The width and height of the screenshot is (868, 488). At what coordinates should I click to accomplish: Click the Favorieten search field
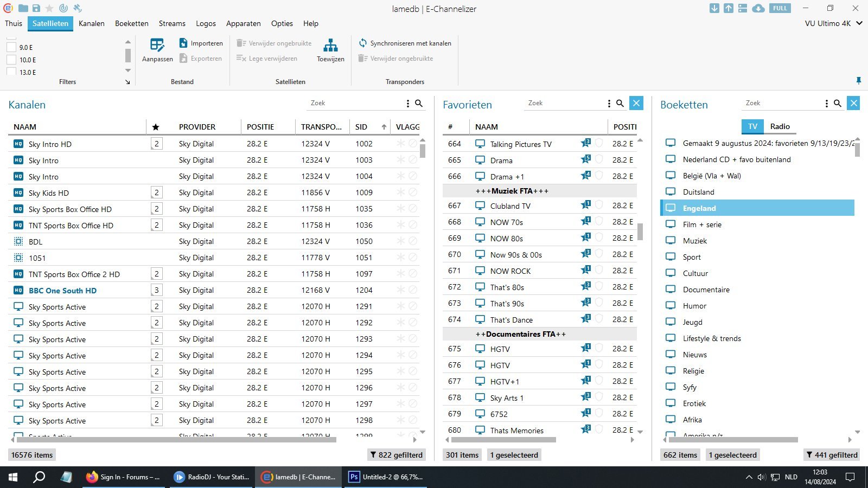[x=564, y=103]
